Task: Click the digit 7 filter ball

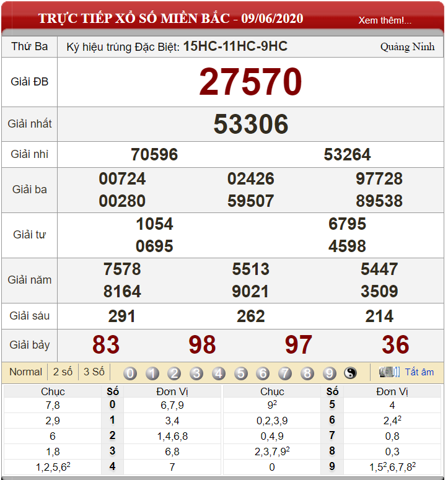Action: 285,373
